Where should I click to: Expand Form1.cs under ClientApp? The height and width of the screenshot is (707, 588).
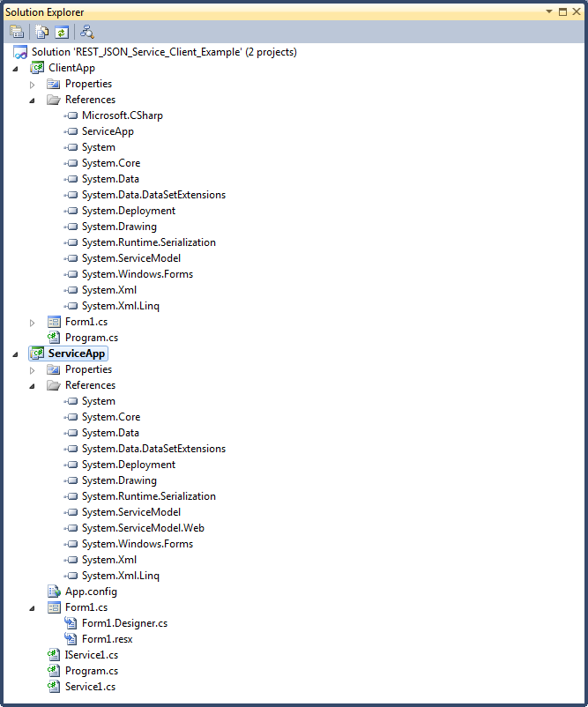click(32, 323)
